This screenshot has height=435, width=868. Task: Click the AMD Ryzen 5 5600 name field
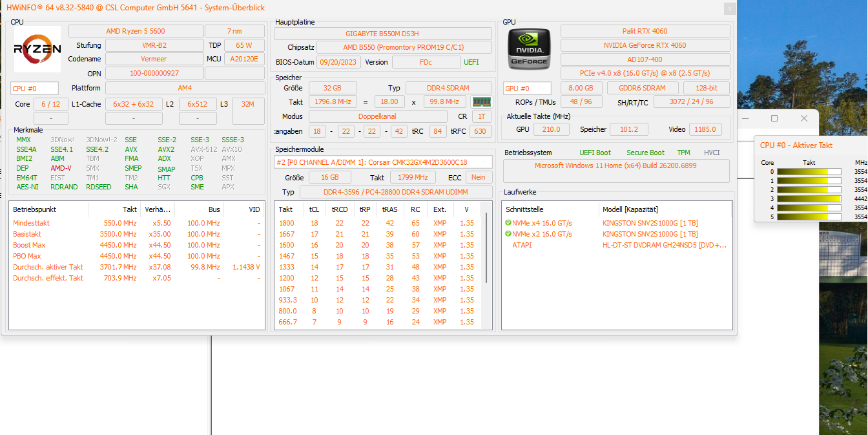coord(136,31)
